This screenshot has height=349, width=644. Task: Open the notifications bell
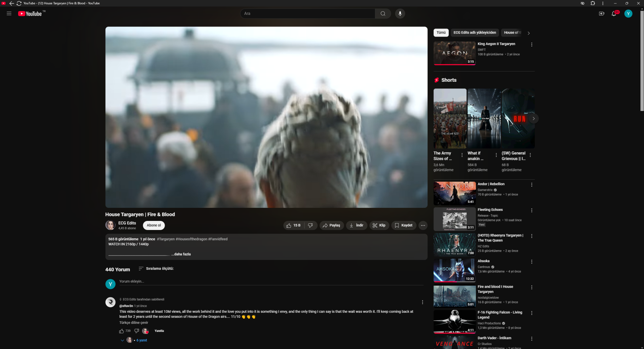(x=614, y=14)
